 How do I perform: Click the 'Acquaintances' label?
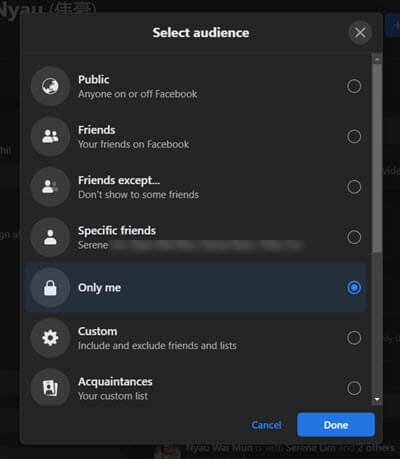click(115, 382)
